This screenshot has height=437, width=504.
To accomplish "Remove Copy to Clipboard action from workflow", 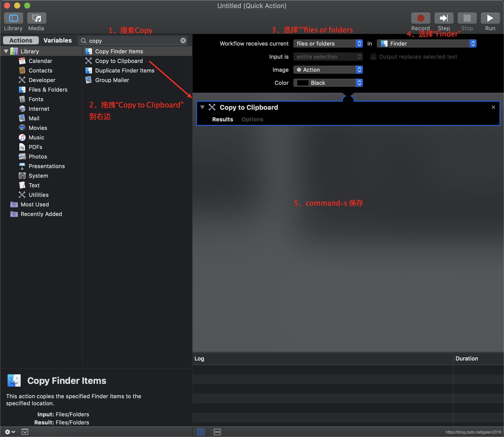I will (493, 107).
